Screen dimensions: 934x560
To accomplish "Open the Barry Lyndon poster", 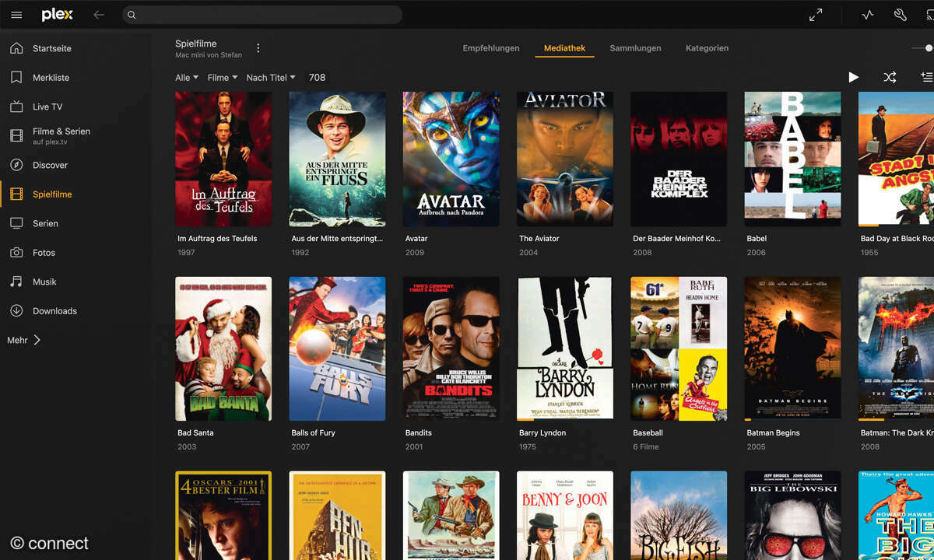I will point(565,348).
